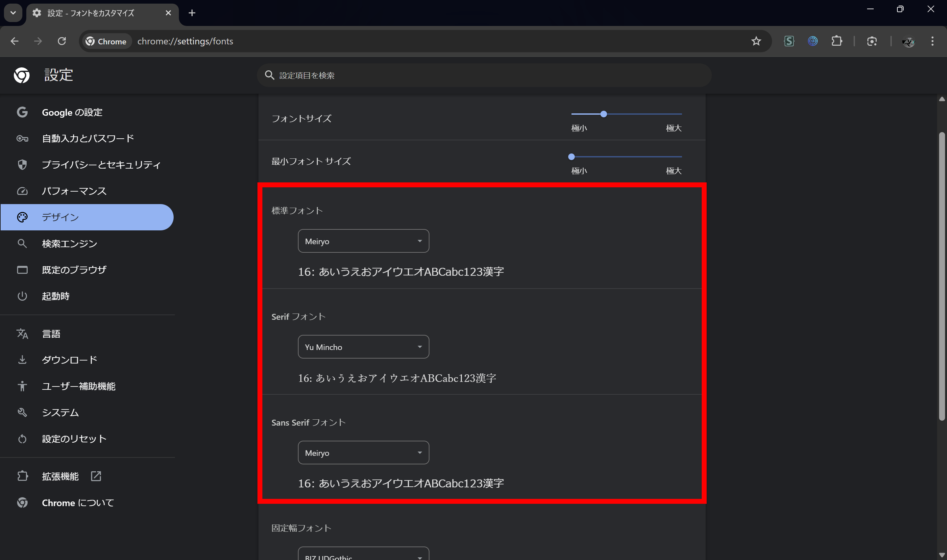The width and height of the screenshot is (947, 560).
Task: Open the Sans Serif フォント Meiryo dropdown
Action: tap(363, 453)
